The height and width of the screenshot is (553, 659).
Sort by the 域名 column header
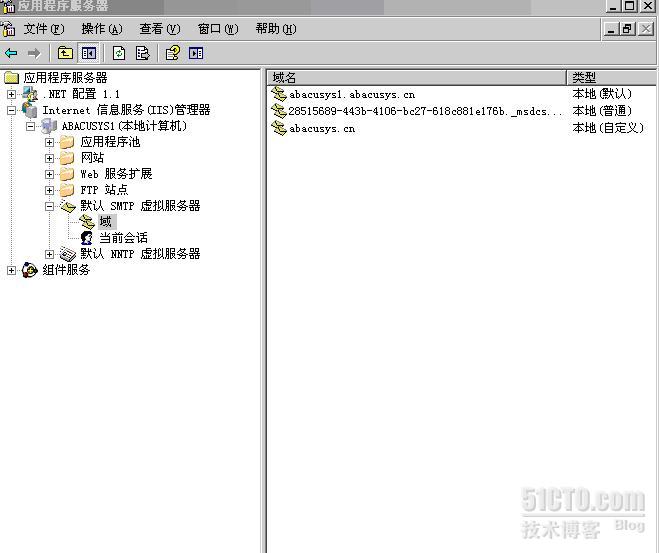[416, 77]
